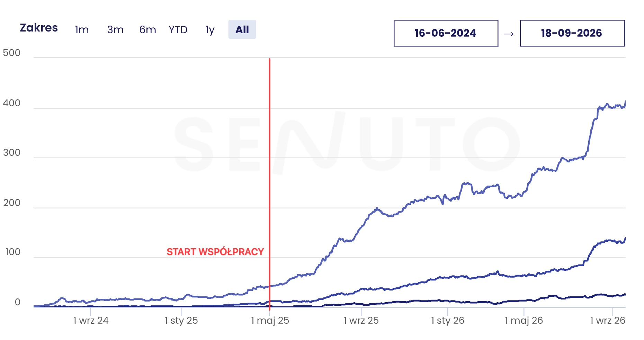644x340 pixels.
Task: Click the 1 sty 25 axis label
Action: point(181,321)
